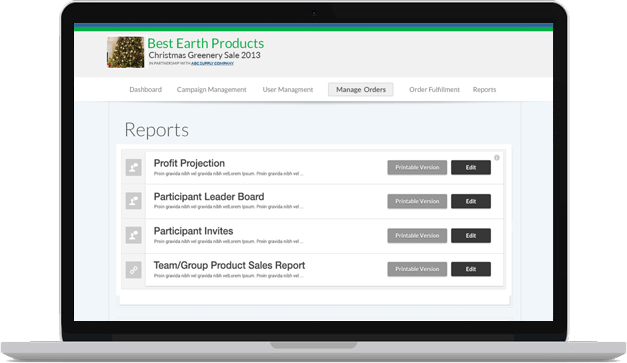
Task: Click the Profit Projection row icon
Action: (134, 168)
